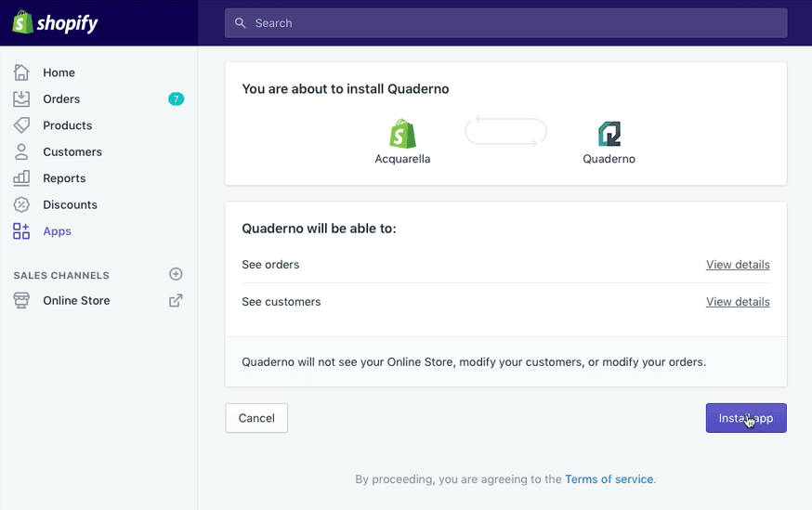The image size is (812, 510).
Task: View details for See orders
Action: (738, 265)
